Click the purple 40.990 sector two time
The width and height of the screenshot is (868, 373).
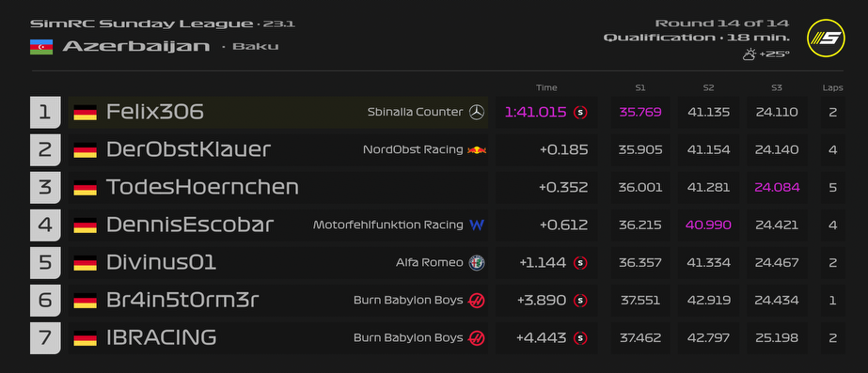click(x=708, y=225)
